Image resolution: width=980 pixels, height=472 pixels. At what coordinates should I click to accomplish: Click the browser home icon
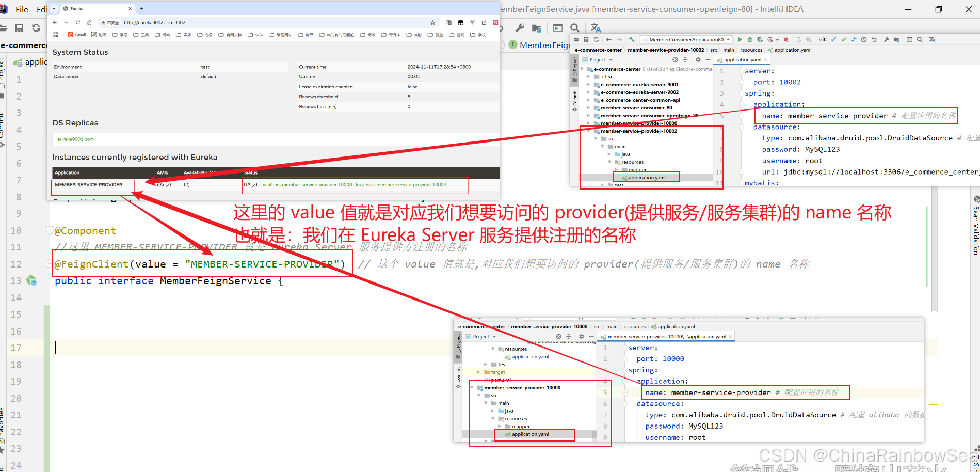pos(89,22)
